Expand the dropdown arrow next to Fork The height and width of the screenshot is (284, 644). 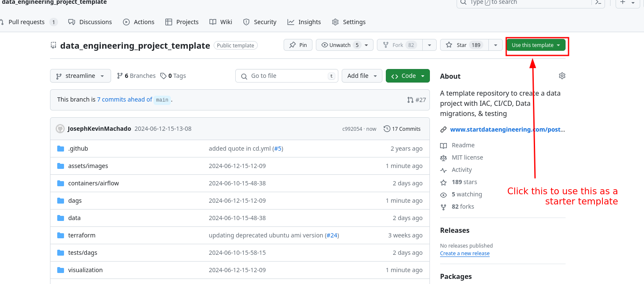(x=429, y=45)
